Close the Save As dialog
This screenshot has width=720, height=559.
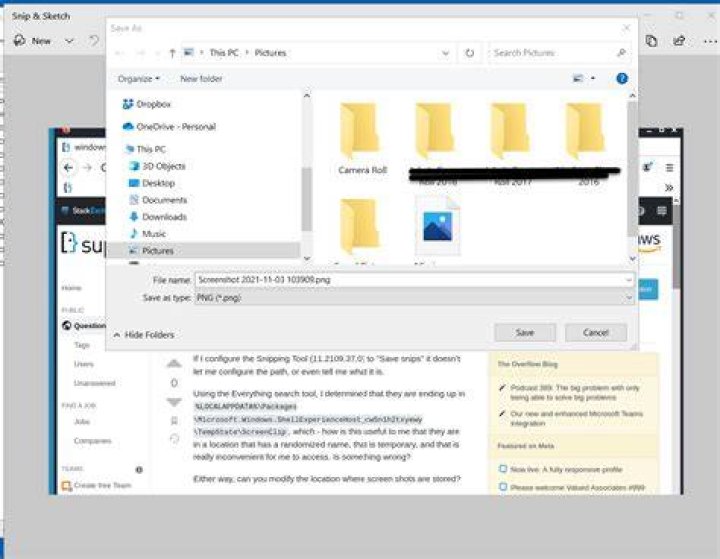[x=626, y=28]
